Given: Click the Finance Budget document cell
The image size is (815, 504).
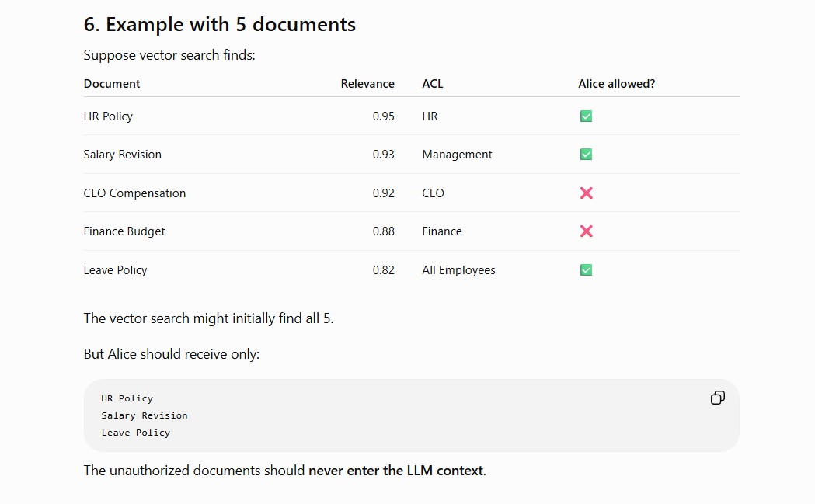Looking at the screenshot, I should (x=124, y=231).
